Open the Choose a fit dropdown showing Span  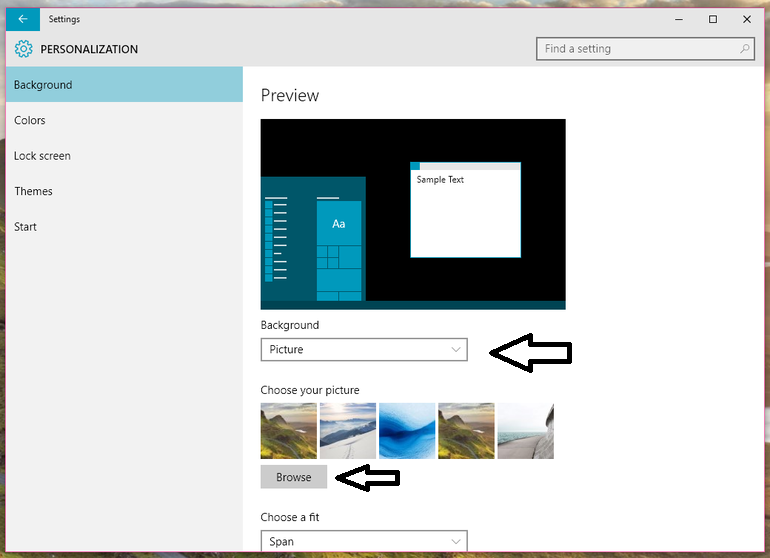click(x=364, y=541)
